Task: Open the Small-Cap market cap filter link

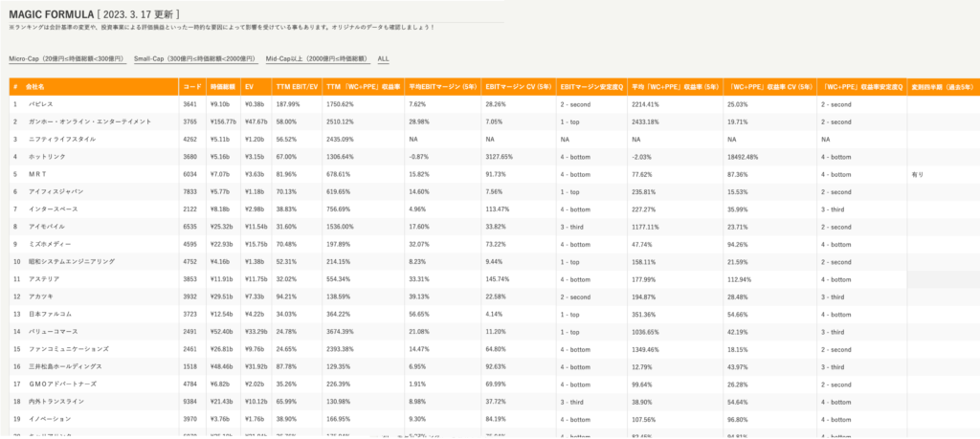Action: tap(195, 58)
